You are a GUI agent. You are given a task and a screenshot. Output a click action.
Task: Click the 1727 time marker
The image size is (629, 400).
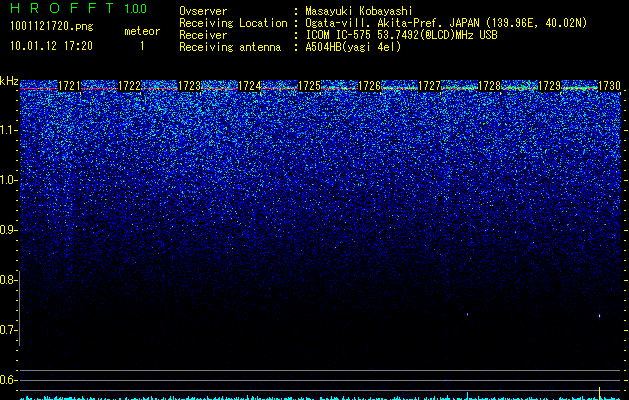pos(430,86)
